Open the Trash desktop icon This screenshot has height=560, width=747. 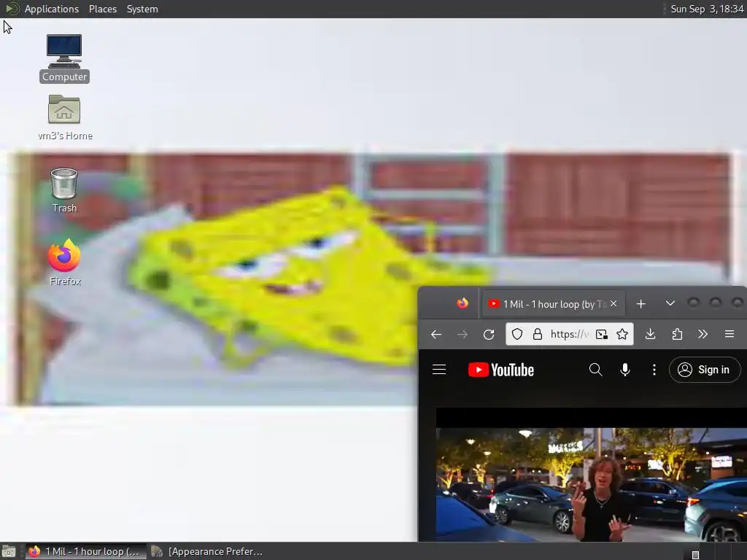[64, 190]
